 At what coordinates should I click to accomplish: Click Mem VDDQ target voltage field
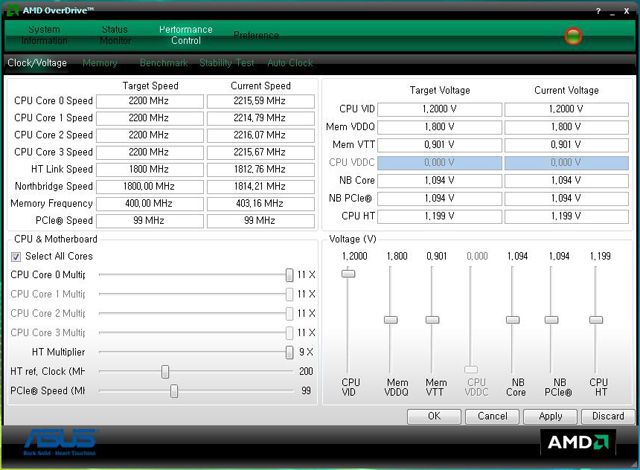[440, 127]
